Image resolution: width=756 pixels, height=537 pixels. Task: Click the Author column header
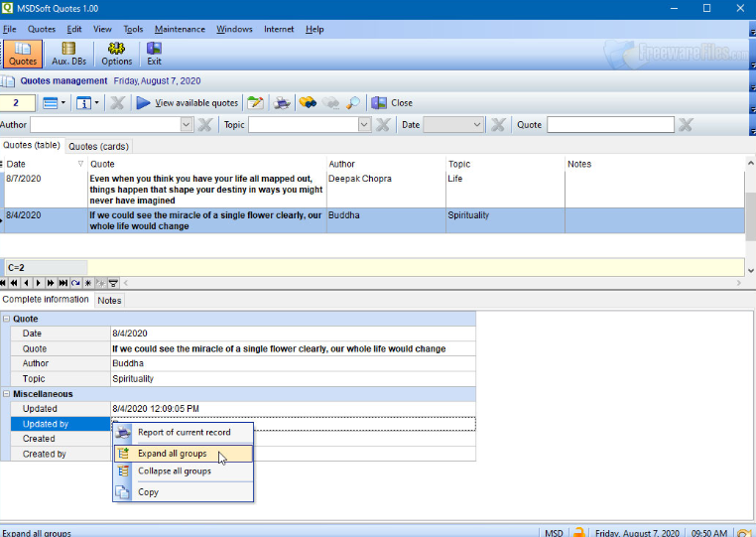tap(386, 164)
